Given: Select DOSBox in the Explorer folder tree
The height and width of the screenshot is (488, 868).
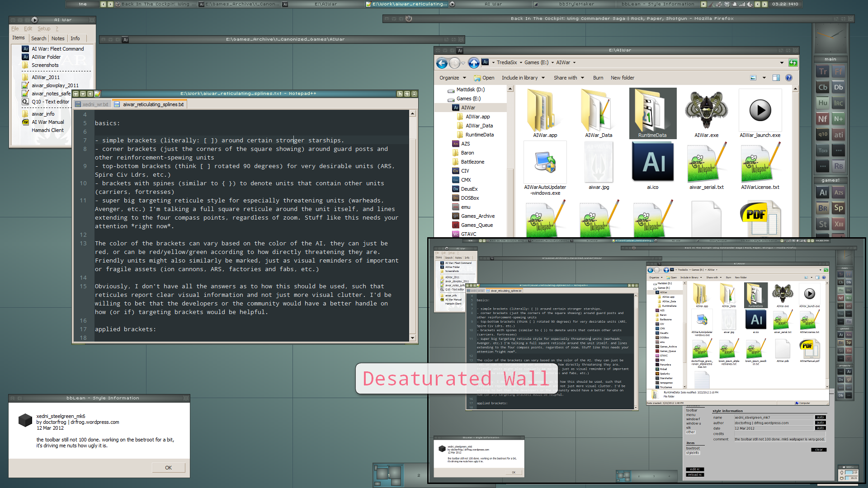Looking at the screenshot, I should click(x=470, y=198).
